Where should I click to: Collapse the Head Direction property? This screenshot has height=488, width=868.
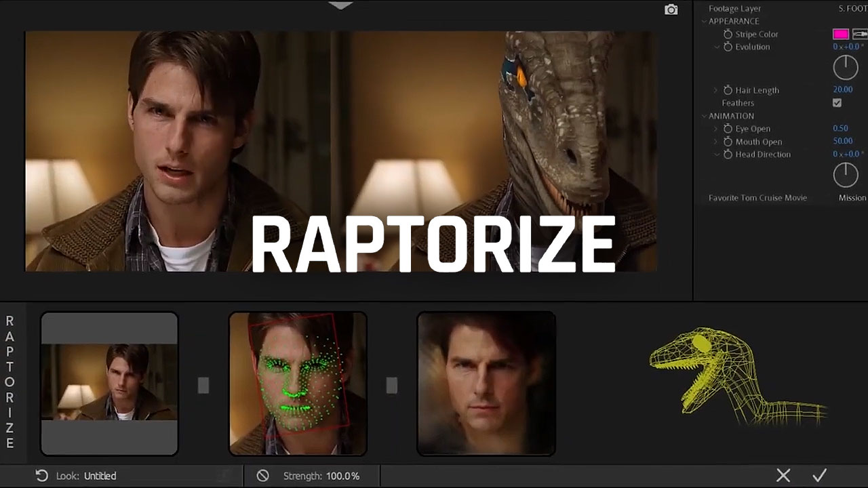pos(717,155)
